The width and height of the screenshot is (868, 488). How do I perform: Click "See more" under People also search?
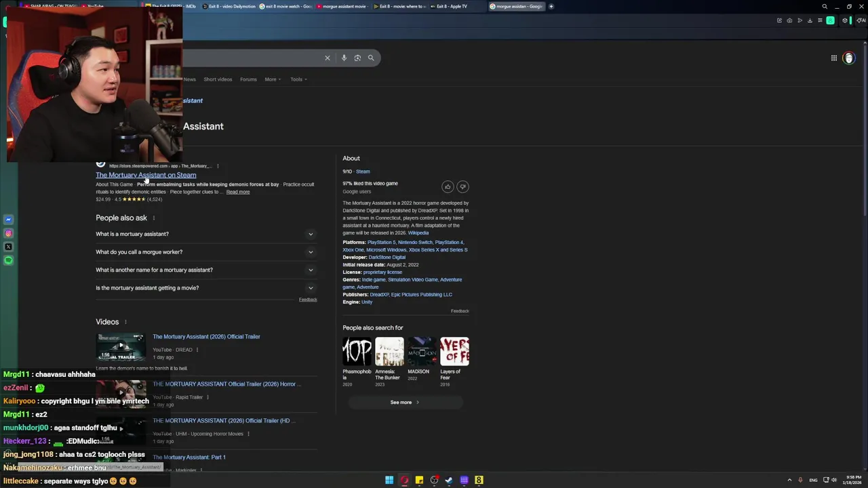405,403
